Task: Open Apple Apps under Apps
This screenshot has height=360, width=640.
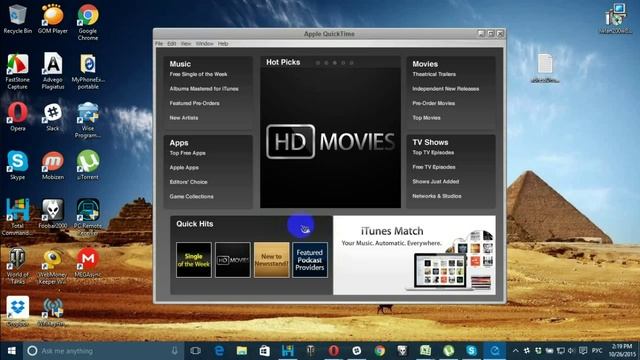Action: 184,167
